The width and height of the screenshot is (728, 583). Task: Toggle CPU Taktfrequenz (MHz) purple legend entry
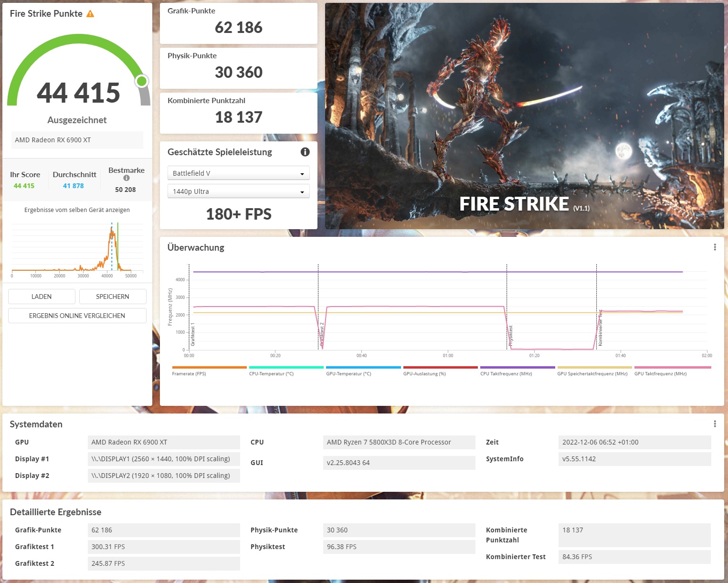coord(517,371)
